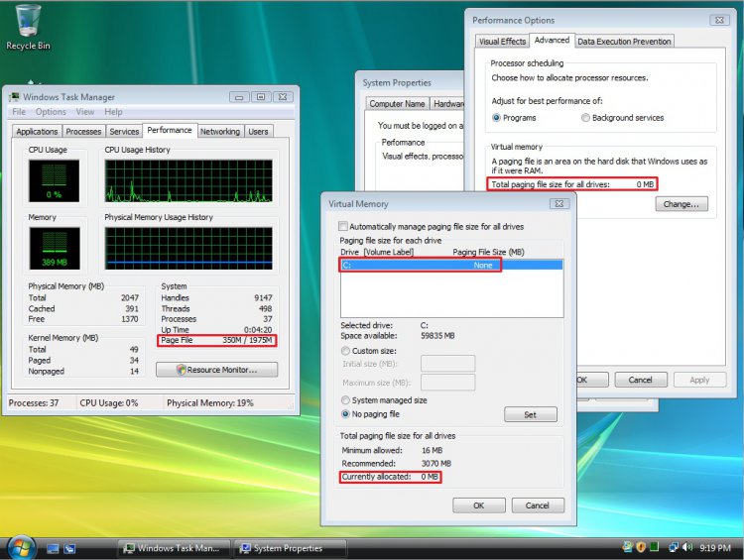744x560 pixels.
Task: Click OK in Virtual Memory dialog
Action: (479, 505)
